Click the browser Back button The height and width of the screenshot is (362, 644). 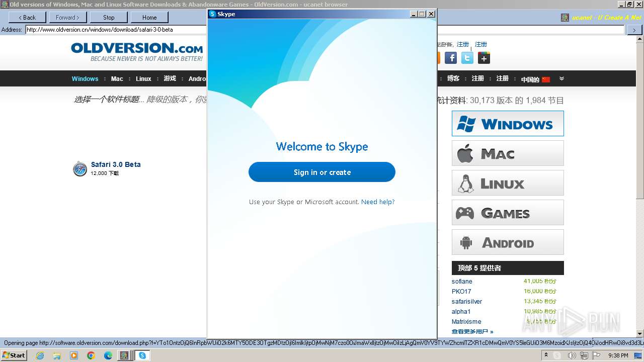(27, 17)
